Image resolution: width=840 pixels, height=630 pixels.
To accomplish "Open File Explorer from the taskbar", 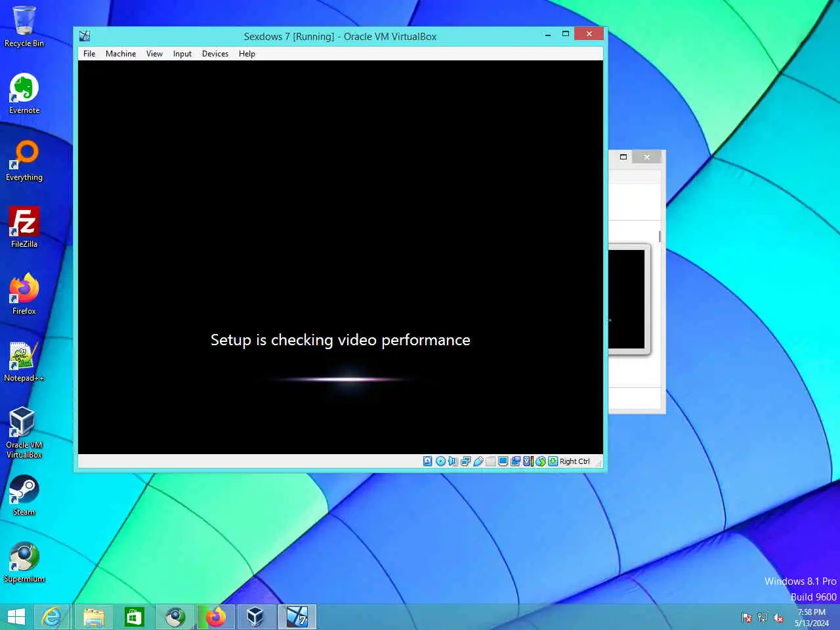I will point(93,617).
